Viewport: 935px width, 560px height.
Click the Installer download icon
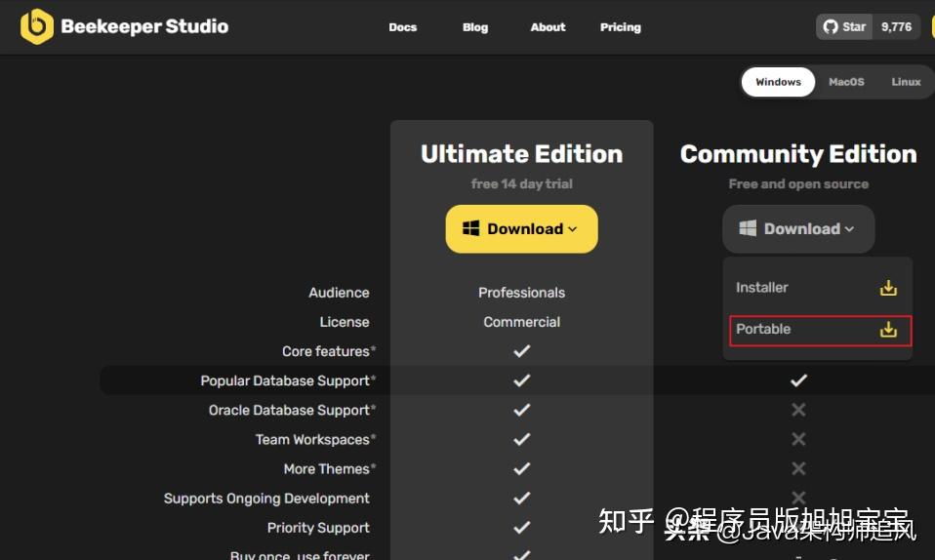click(888, 288)
